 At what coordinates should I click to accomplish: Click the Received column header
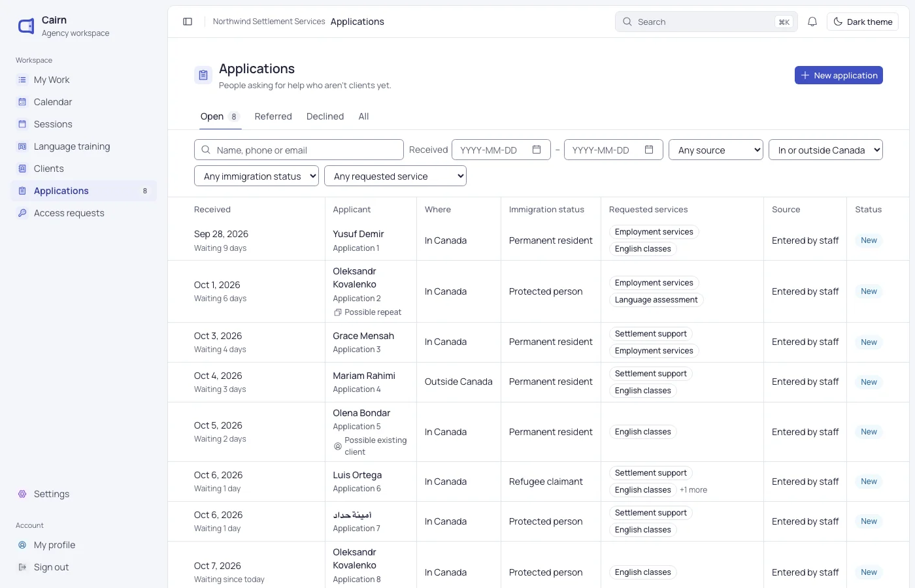pyautogui.click(x=212, y=210)
